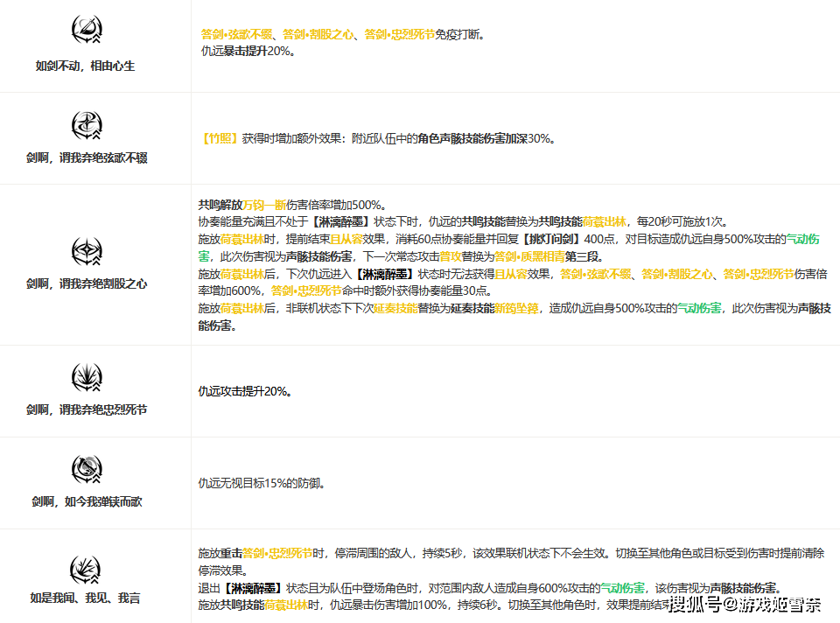This screenshot has width=840, height=623.
Task: Click the orange 【竹照】 skill term
Action: click(x=220, y=138)
